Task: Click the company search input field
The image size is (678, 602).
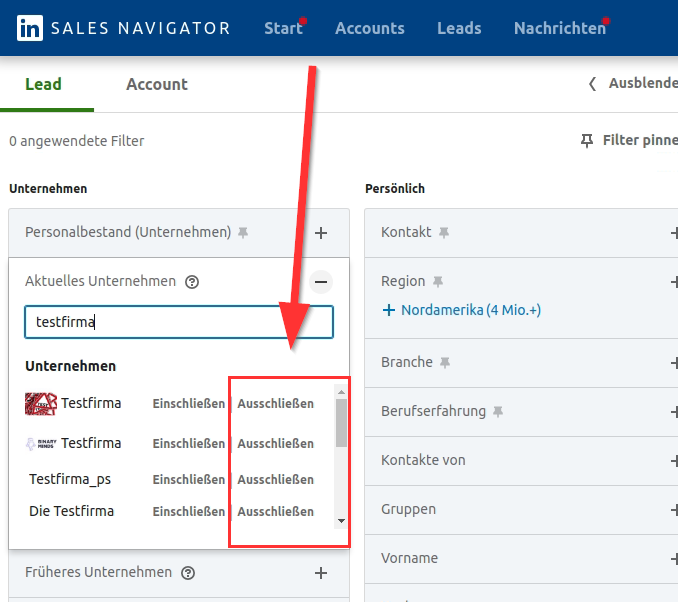Action: 178,322
